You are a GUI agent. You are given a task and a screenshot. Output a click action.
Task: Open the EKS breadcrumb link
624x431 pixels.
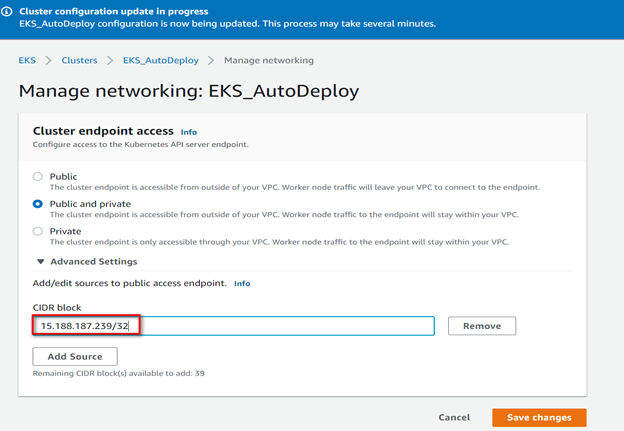[x=27, y=61]
